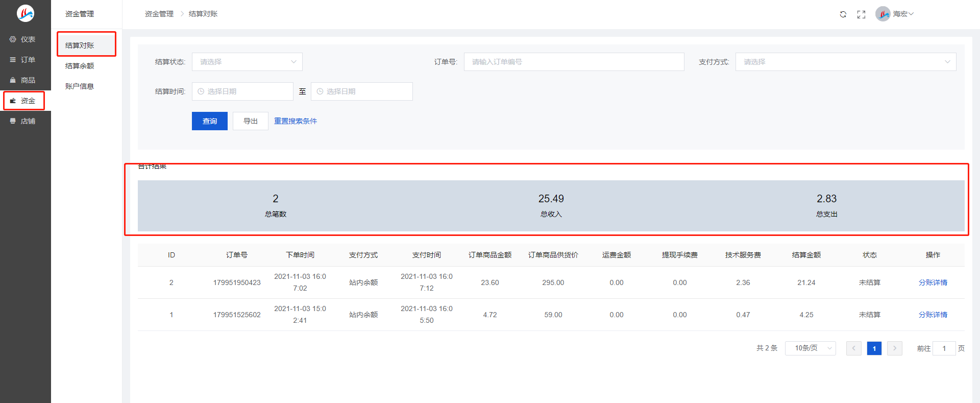Click 重置搜索条件 reset link
This screenshot has width=980, height=403.
pyautogui.click(x=296, y=121)
